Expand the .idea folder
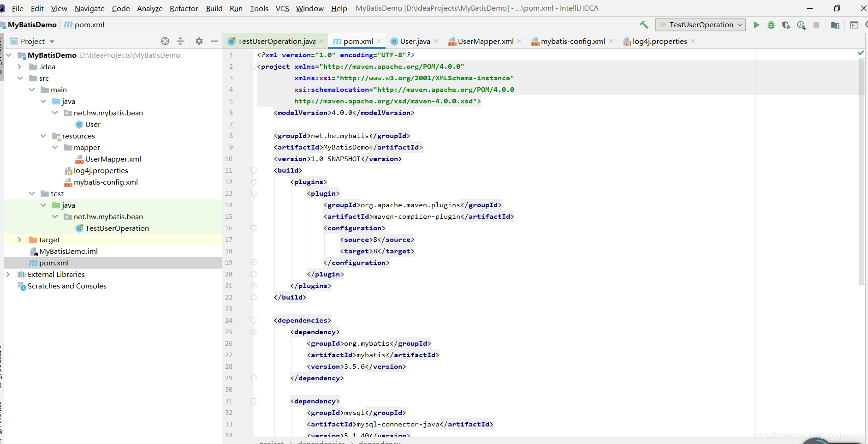Image resolution: width=868 pixels, height=444 pixels. (20, 66)
